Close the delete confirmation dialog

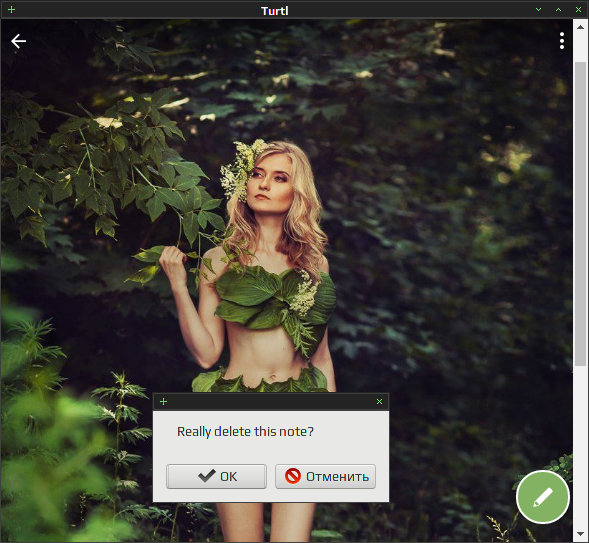[x=379, y=401]
